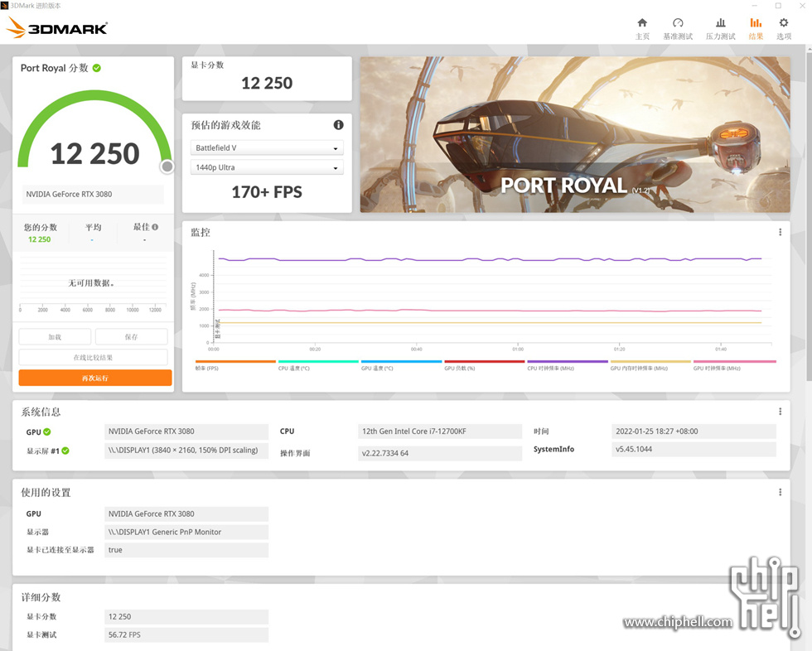Toggle the orange FPS legend
Screen dimensions: 812x651
click(x=235, y=364)
